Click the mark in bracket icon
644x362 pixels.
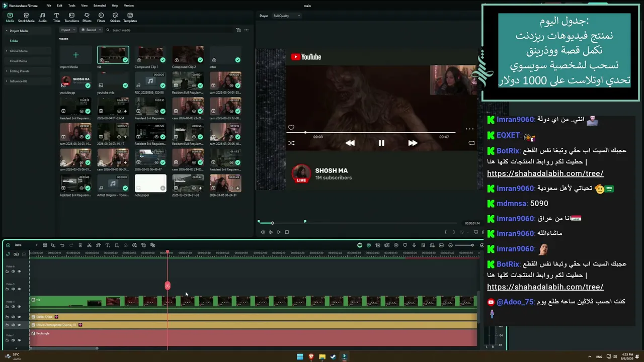(x=446, y=232)
